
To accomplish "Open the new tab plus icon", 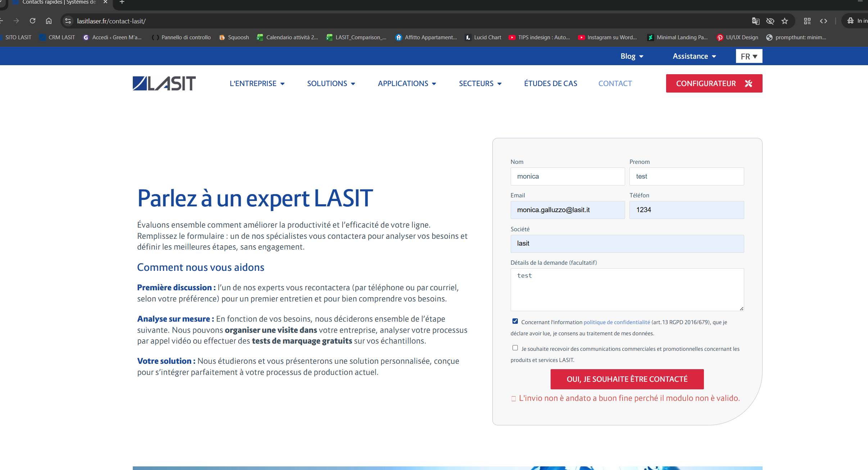I will pos(122,2).
